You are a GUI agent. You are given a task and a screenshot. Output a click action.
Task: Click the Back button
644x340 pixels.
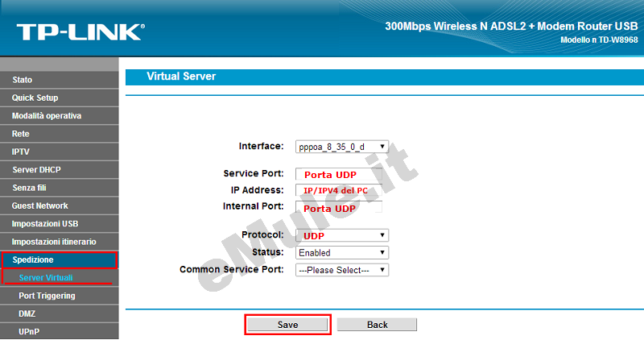coord(377,325)
